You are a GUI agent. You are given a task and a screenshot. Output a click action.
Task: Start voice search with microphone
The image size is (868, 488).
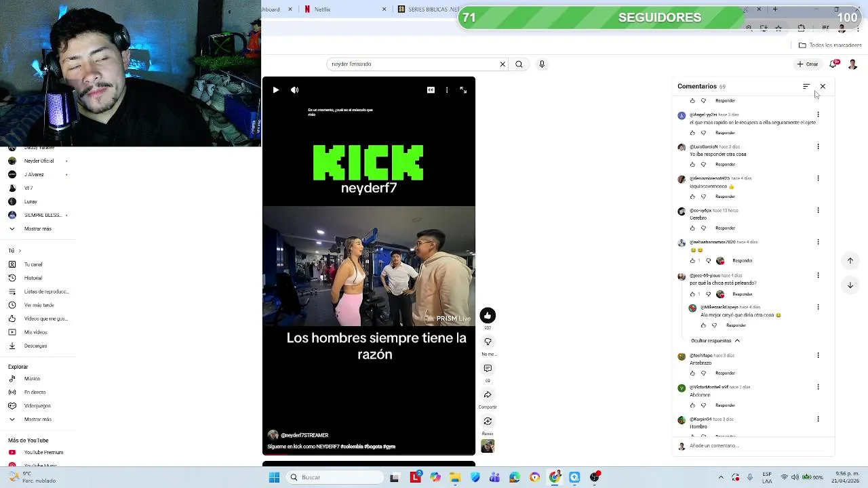pos(542,64)
